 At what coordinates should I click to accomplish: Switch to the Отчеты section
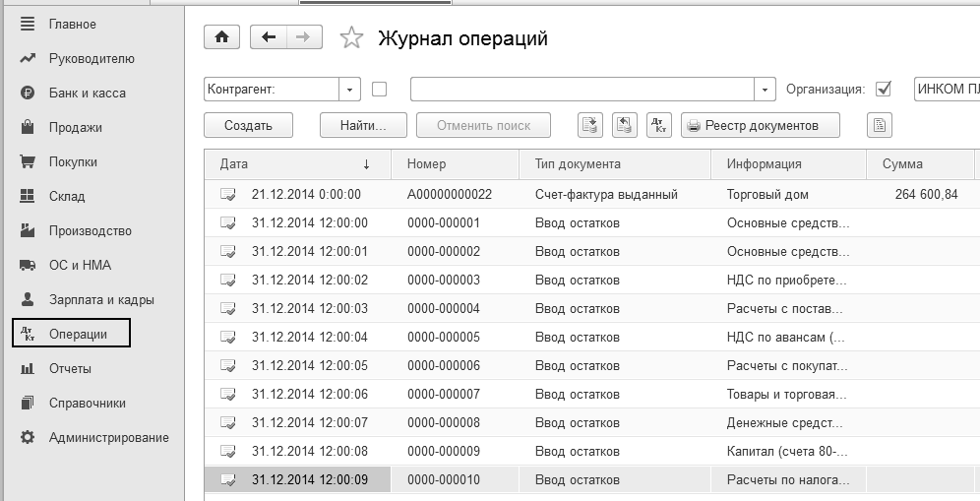coord(70,368)
